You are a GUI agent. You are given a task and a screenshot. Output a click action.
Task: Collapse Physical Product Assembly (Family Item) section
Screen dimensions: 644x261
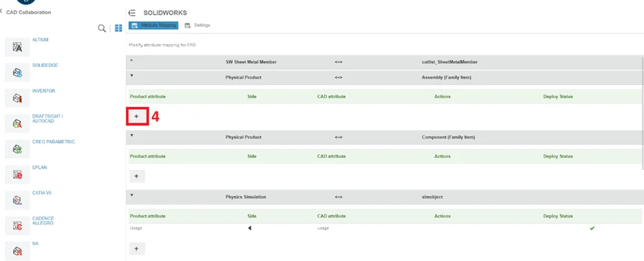tap(132, 75)
